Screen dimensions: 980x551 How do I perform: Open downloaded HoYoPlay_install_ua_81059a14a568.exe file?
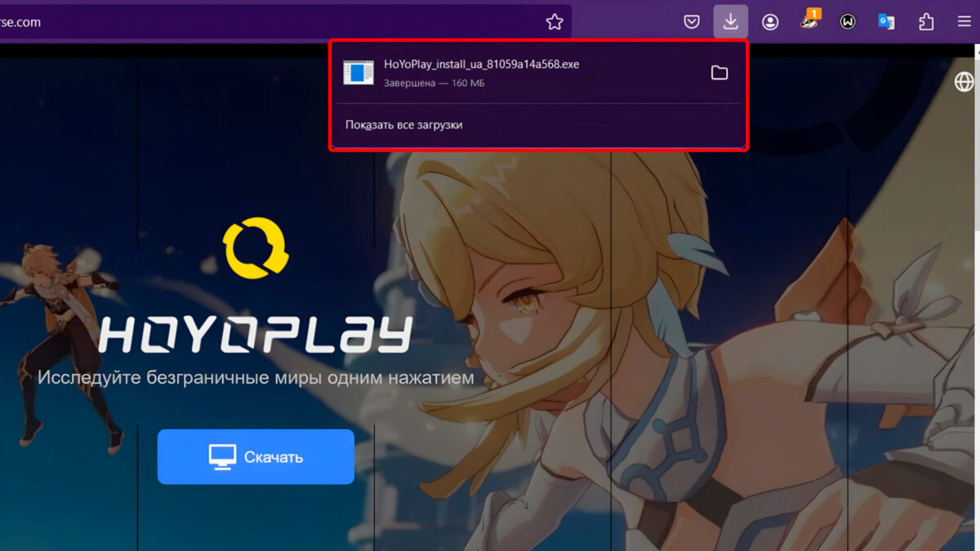tap(481, 64)
